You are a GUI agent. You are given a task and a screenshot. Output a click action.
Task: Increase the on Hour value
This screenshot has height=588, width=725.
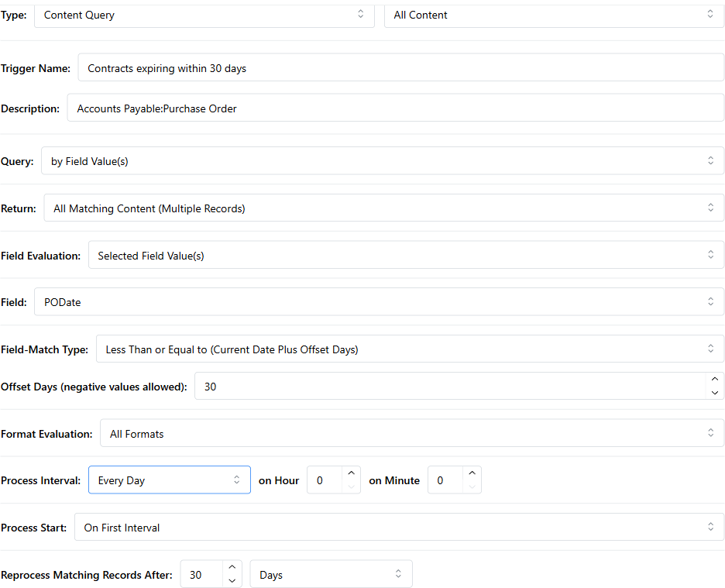352,473
